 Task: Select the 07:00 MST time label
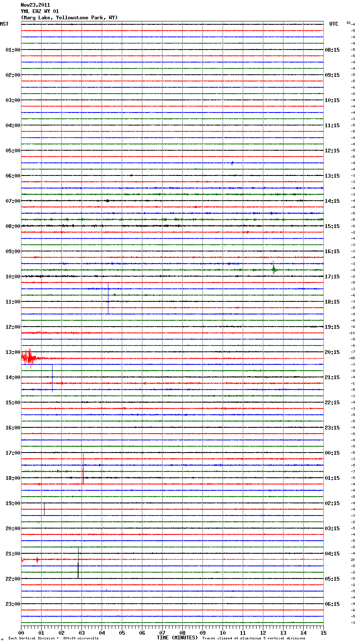[x=13, y=201]
